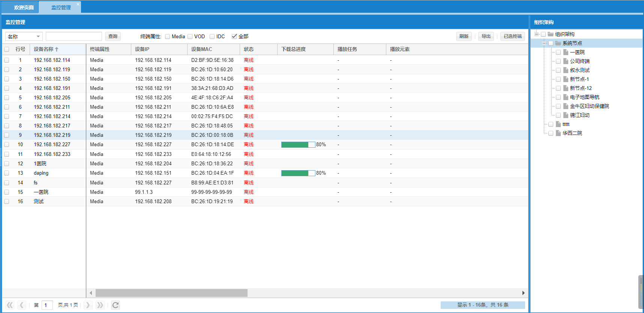Click device name 1医院 in row 12
The image size is (644, 313).
tap(40, 163)
